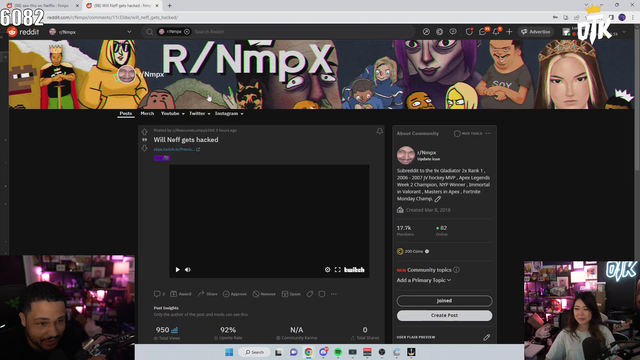Open the Popular icon in Reddit header

pyautogui.click(x=426, y=32)
